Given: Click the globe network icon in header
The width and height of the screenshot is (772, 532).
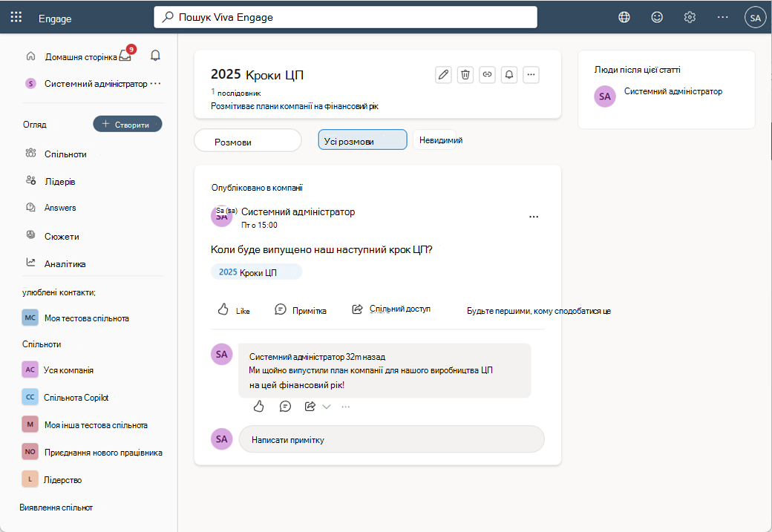Looking at the screenshot, I should coord(624,17).
